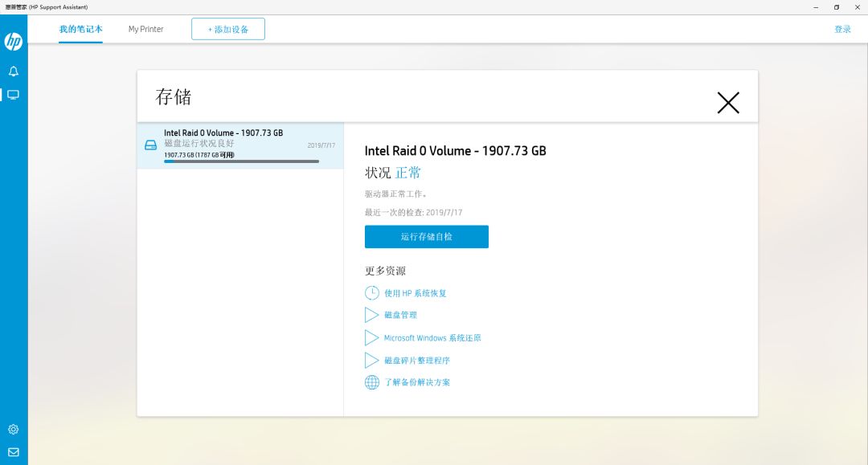The width and height of the screenshot is (868, 465).
Task: Open 使用 HP 系统恢复 link
Action: (416, 293)
